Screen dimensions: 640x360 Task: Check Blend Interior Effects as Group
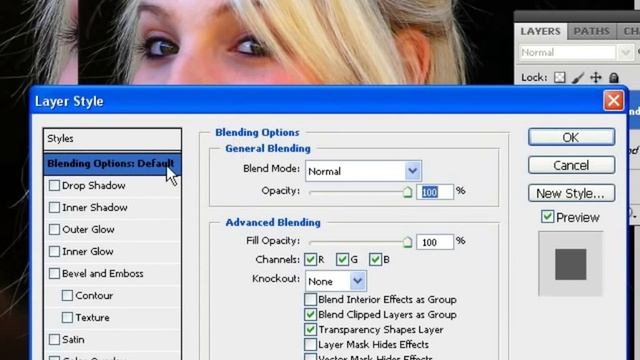(310, 300)
